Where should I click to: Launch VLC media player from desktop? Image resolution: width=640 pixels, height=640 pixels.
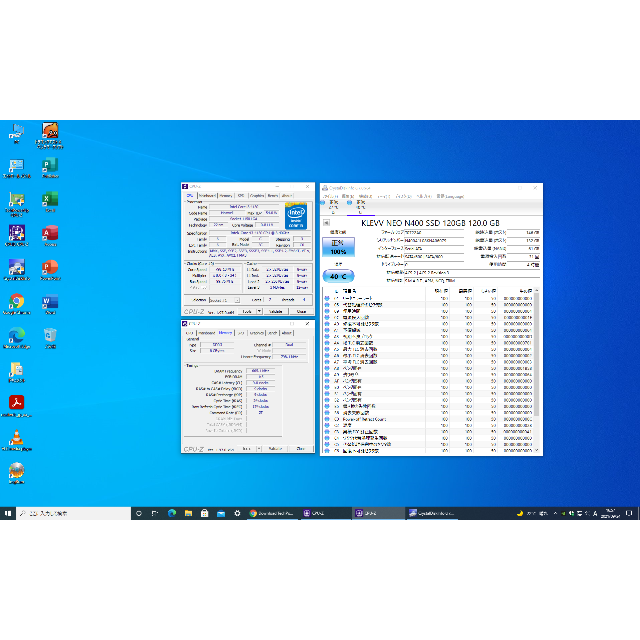(x=17, y=440)
